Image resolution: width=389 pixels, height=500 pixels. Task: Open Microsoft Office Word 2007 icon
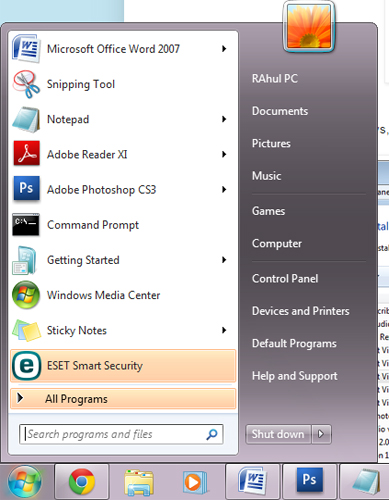point(26,49)
